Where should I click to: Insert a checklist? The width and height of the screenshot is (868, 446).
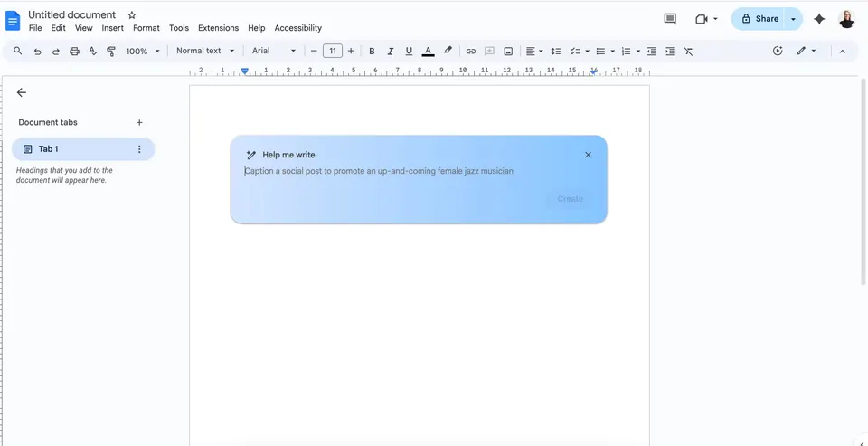point(575,51)
